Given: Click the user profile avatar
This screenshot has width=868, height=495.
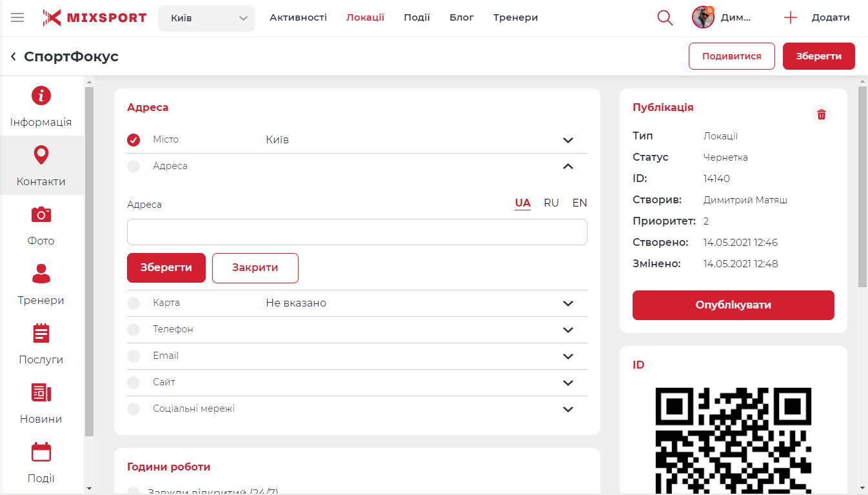Looking at the screenshot, I should (x=703, y=17).
